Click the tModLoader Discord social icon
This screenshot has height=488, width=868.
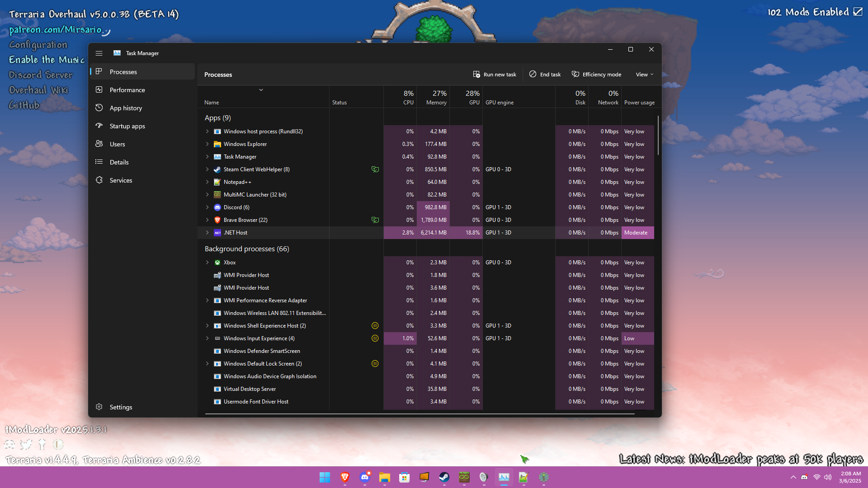[10, 445]
